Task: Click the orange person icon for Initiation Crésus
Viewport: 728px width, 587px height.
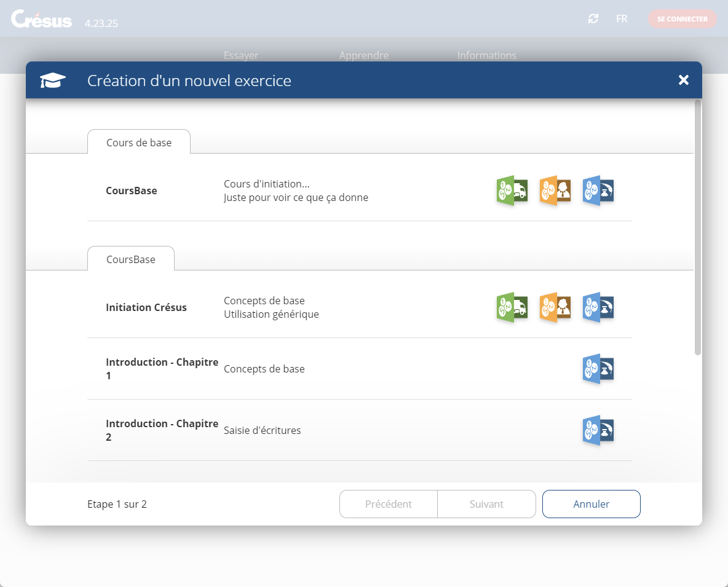Action: (555, 307)
